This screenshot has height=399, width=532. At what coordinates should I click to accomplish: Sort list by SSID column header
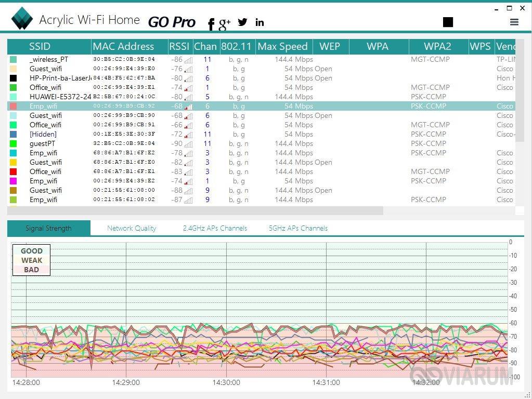pyautogui.click(x=40, y=46)
